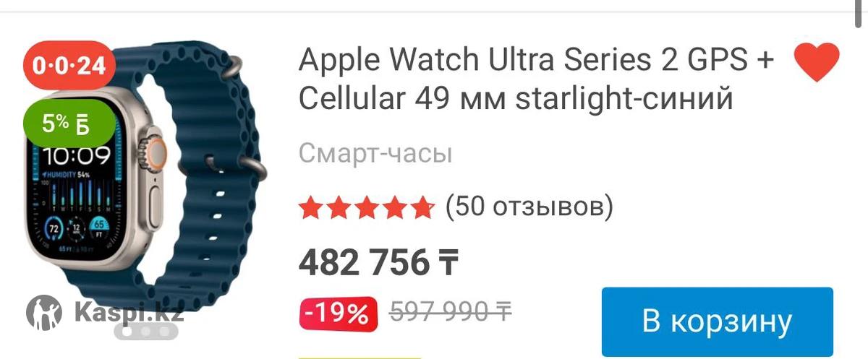Select the third rating star
868x359 pixels.
click(x=367, y=208)
